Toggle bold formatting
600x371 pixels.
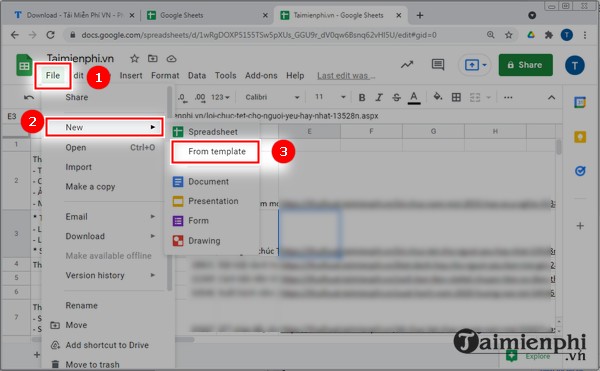(x=362, y=98)
